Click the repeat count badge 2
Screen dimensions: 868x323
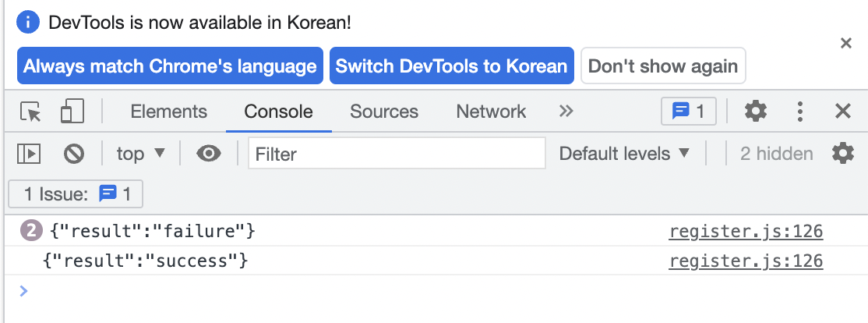31,230
